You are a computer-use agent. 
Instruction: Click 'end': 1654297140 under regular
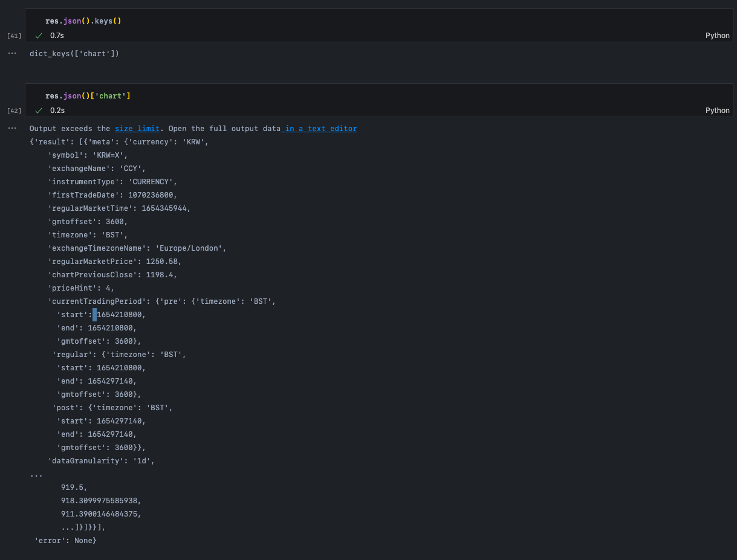[x=97, y=381]
